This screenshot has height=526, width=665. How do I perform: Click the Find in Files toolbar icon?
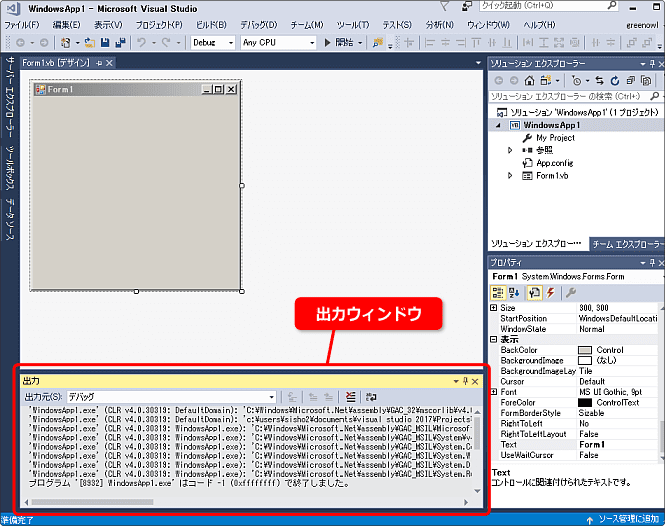click(x=377, y=42)
